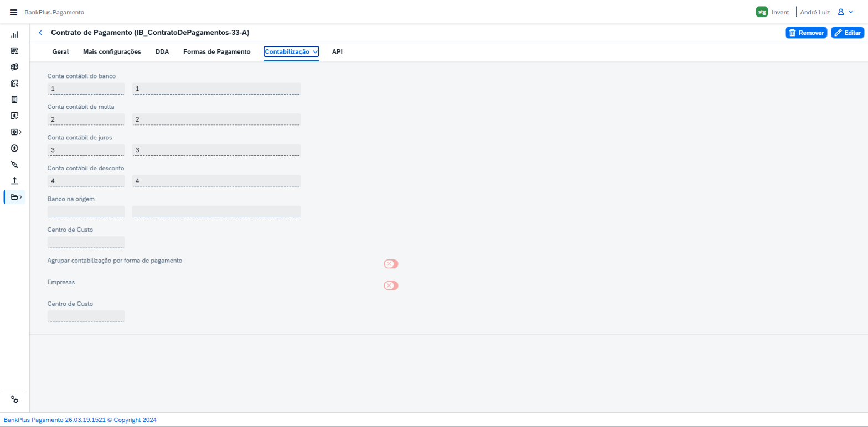The height and width of the screenshot is (427, 868).
Task: Click second Conta contábil de multa field
Action: click(x=216, y=119)
